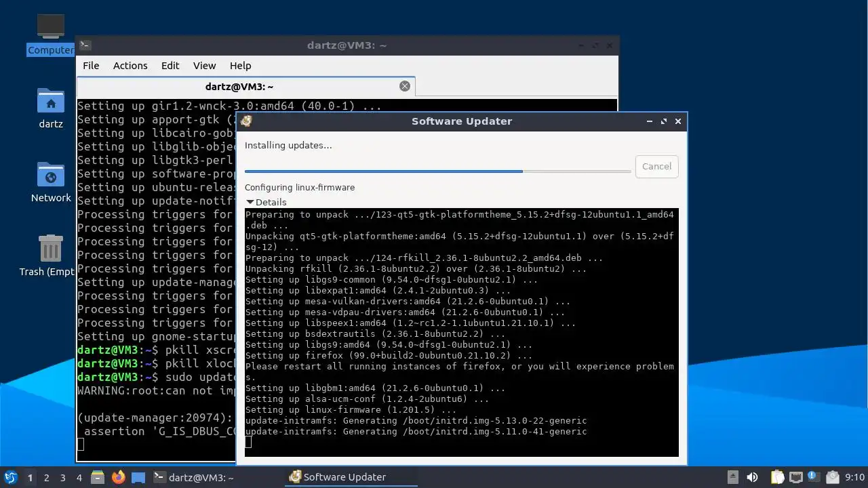Image resolution: width=868 pixels, height=488 pixels.
Task: Open the File menu in terminal
Action: tap(91, 66)
